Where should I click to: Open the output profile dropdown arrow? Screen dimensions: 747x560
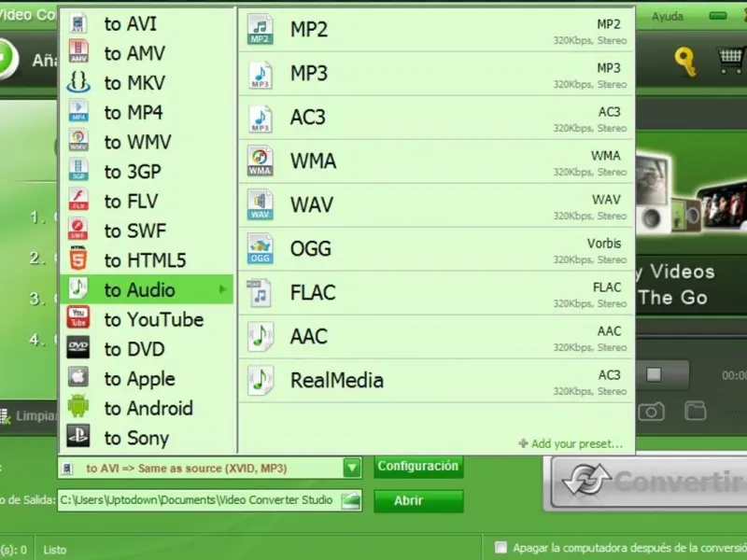click(x=352, y=469)
